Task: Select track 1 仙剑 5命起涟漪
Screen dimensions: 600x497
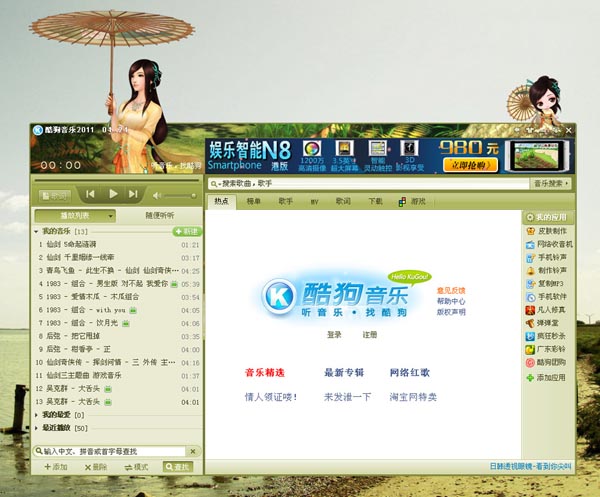Action: 117,244
